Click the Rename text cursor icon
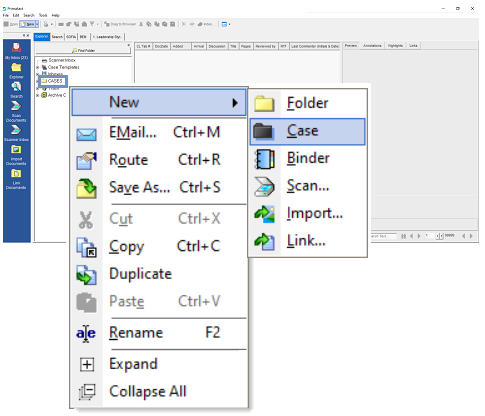Screen dimensions: 485x416 click(86, 333)
